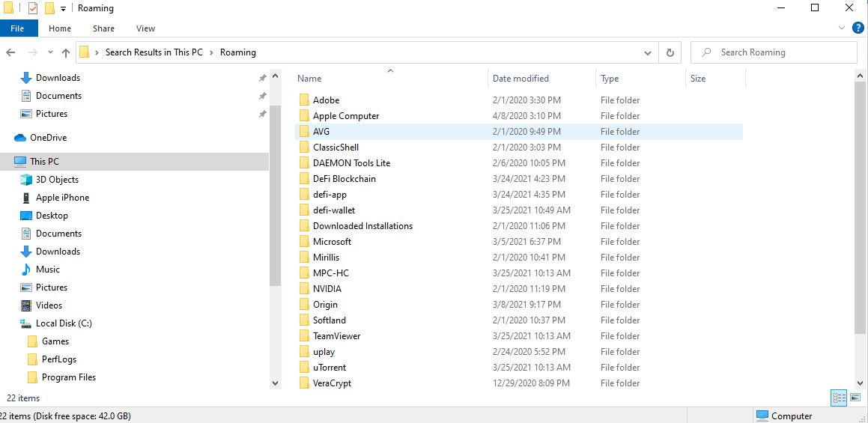
Task: Select the Local Disk (C:) drive icon
Action: pyautogui.click(x=26, y=323)
